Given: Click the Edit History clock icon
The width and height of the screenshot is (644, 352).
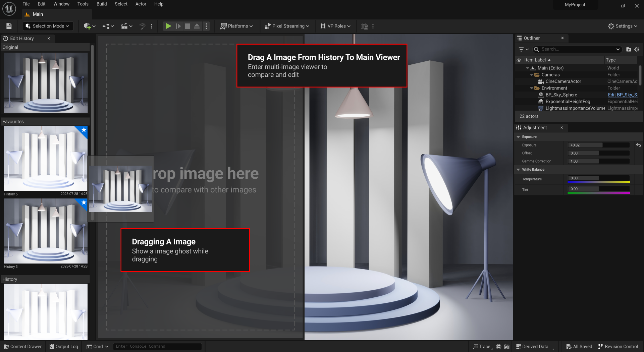Looking at the screenshot, I should tap(6, 38).
